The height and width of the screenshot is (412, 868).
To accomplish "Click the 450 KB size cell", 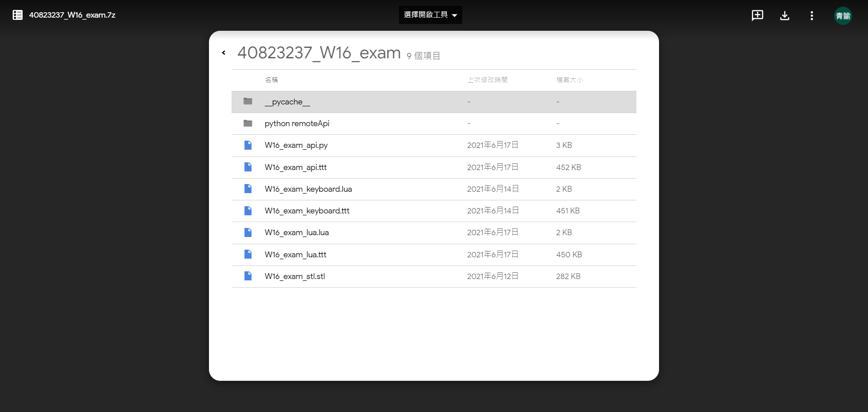I will click(x=569, y=255).
